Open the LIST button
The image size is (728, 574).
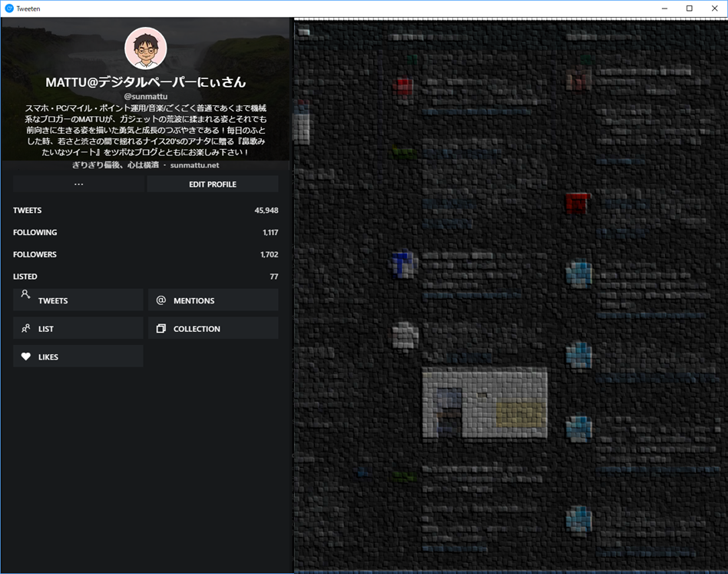(78, 328)
